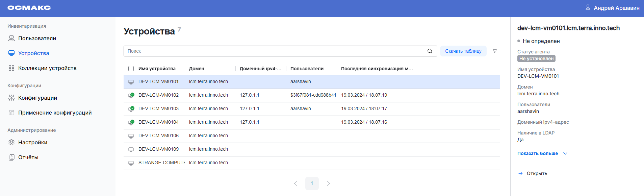Navigate to Применение конфигураций
The width and height of the screenshot is (644, 196).
click(55, 113)
